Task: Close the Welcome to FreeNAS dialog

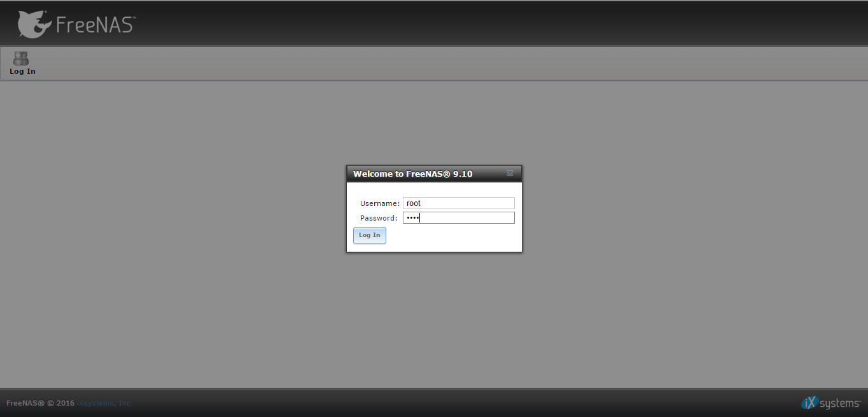Action: (x=510, y=174)
